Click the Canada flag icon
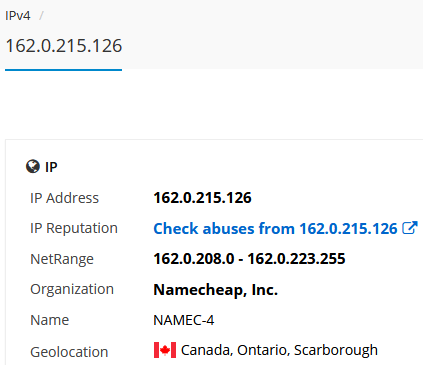Screen dimensions: 423x365 click(x=165, y=350)
